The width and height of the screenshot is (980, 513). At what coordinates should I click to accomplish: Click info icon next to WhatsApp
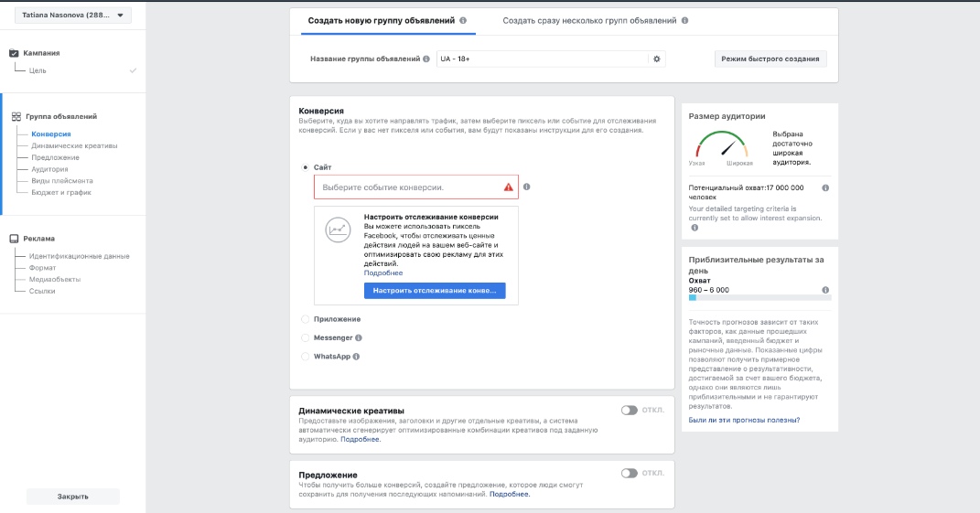click(356, 357)
